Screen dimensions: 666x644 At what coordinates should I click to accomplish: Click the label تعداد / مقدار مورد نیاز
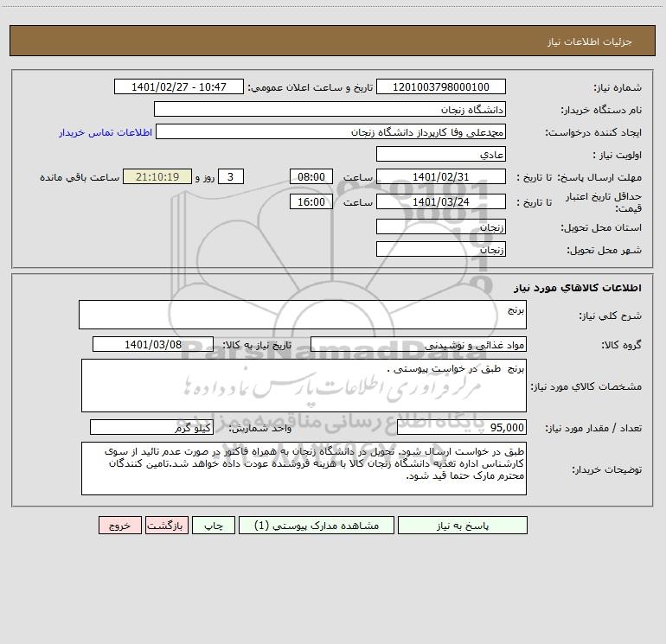coord(593,428)
